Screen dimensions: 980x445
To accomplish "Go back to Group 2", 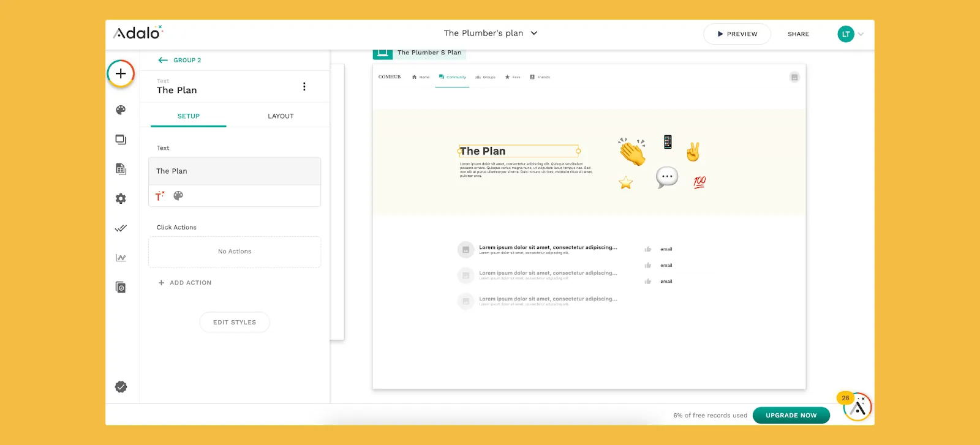I will (179, 60).
